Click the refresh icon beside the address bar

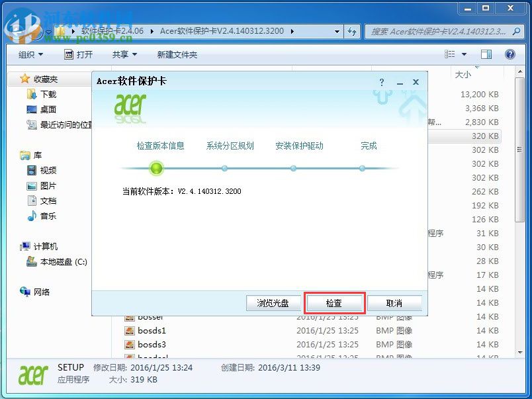tap(352, 30)
